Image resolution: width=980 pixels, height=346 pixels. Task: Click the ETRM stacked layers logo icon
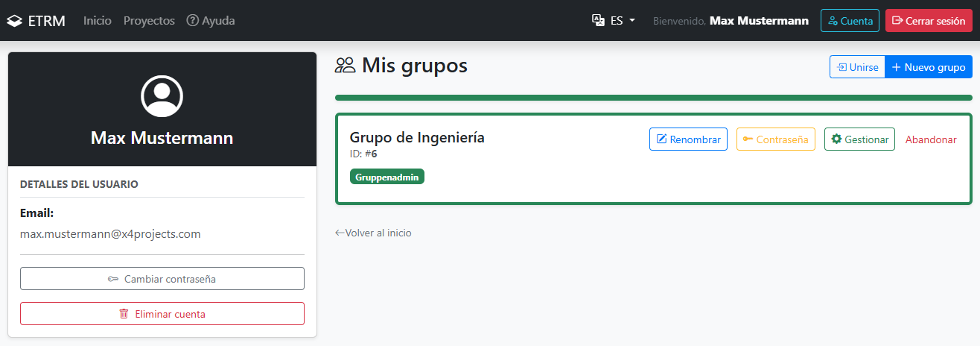point(14,21)
